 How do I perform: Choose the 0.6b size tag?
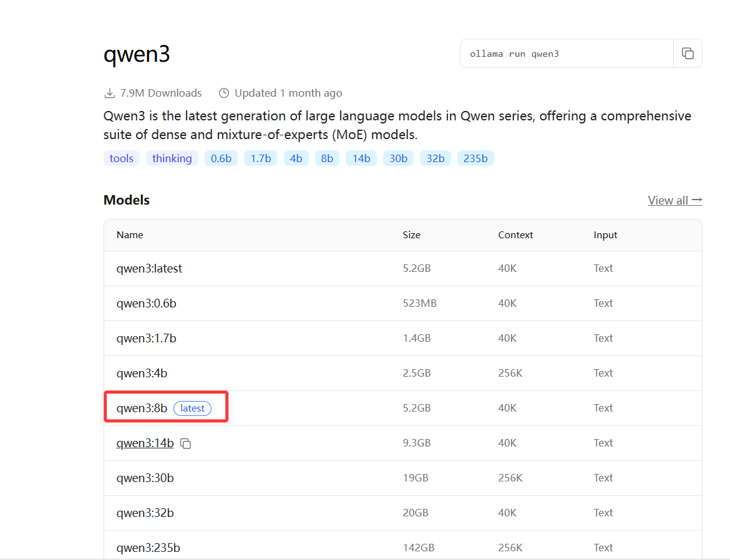click(x=221, y=158)
